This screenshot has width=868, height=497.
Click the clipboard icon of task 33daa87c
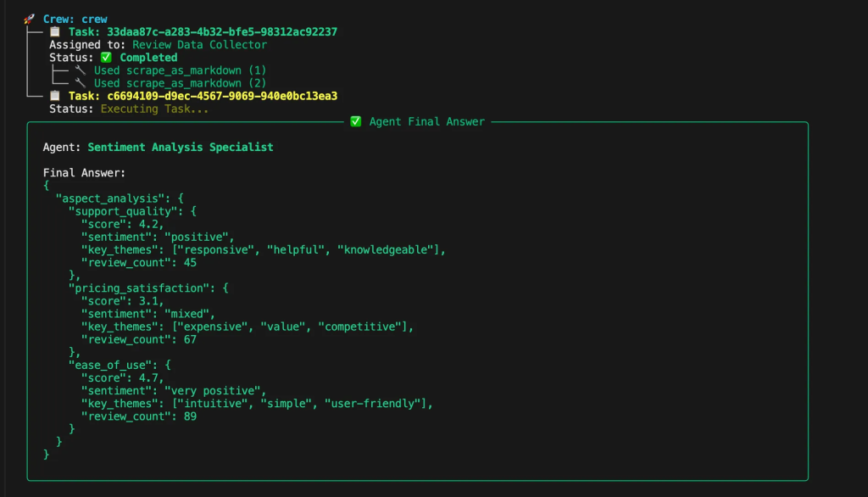point(55,31)
